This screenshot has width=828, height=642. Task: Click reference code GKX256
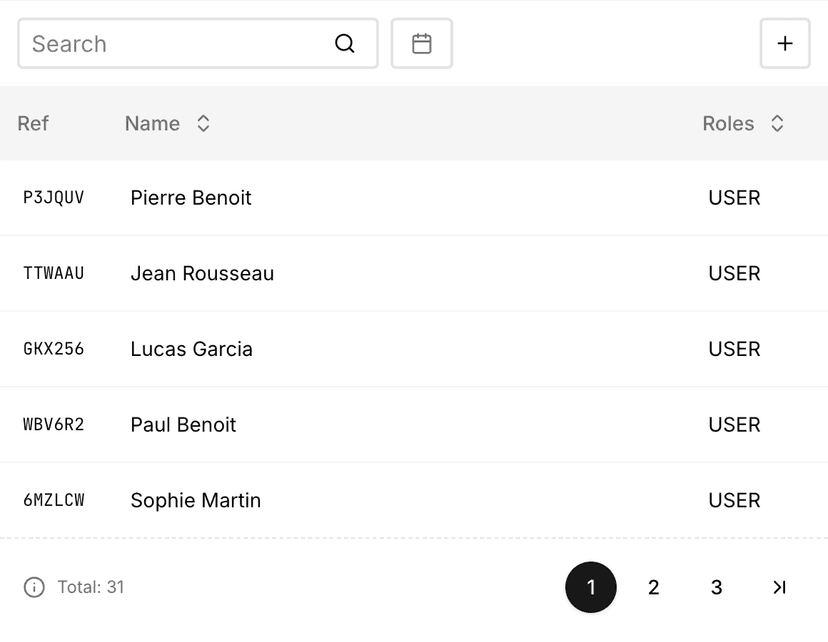coord(54,349)
